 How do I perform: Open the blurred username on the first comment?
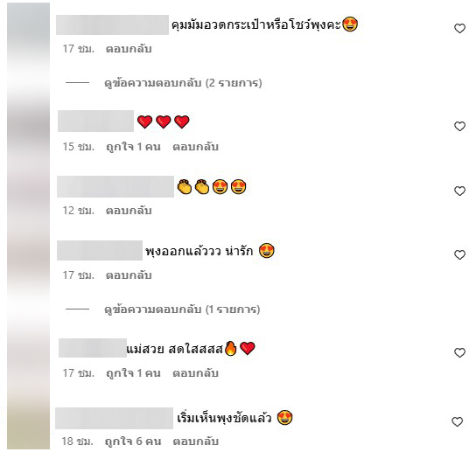(x=112, y=24)
